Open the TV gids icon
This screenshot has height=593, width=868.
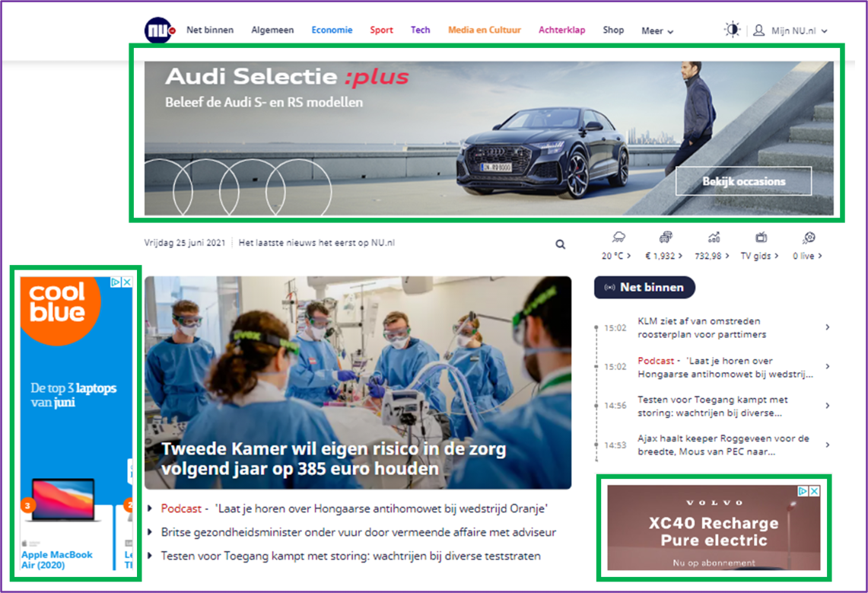(761, 238)
